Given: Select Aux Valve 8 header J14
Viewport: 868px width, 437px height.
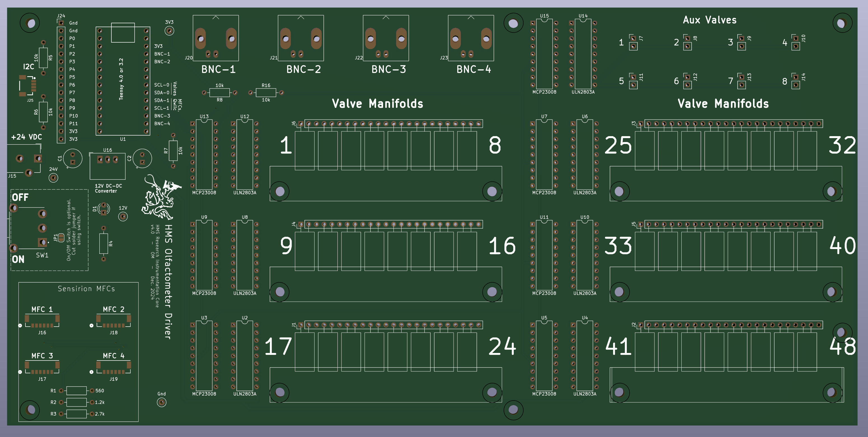Looking at the screenshot, I should click(x=796, y=81).
